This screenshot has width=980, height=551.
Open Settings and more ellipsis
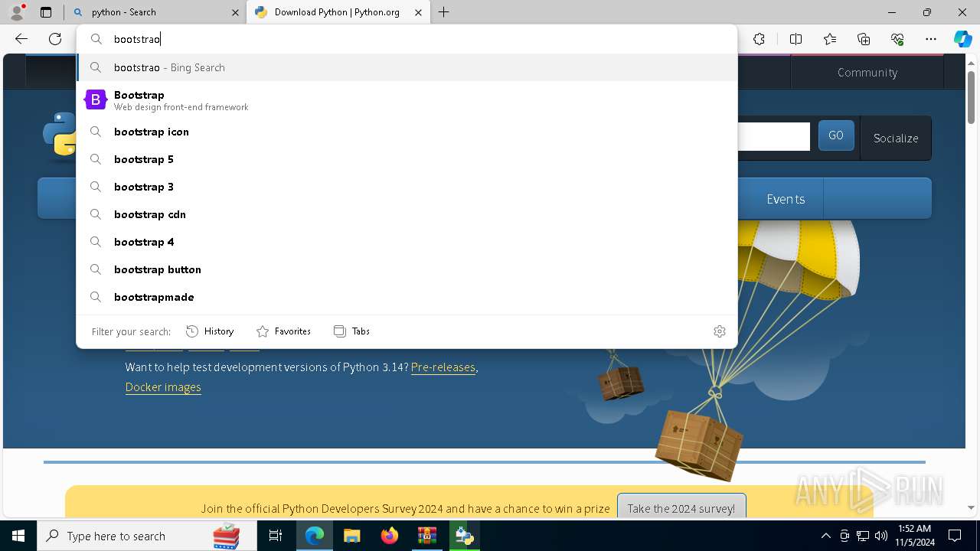(x=931, y=39)
